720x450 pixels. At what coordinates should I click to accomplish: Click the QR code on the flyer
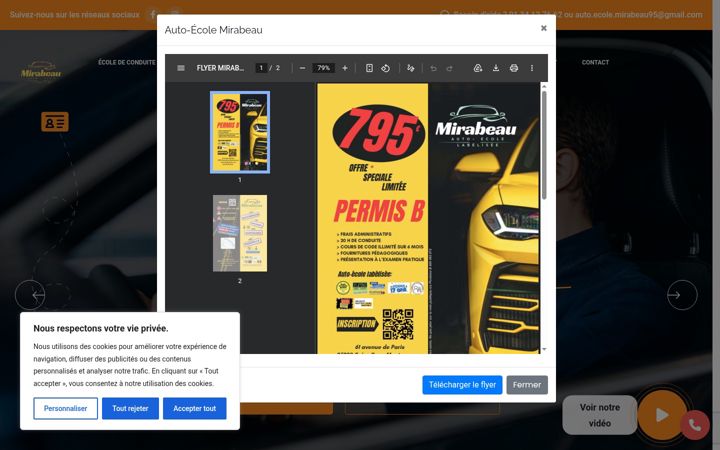(x=398, y=324)
